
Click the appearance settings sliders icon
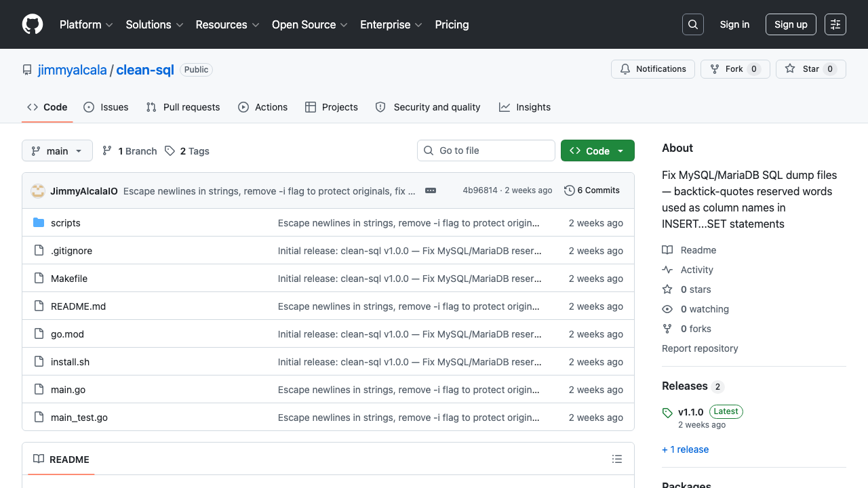835,24
